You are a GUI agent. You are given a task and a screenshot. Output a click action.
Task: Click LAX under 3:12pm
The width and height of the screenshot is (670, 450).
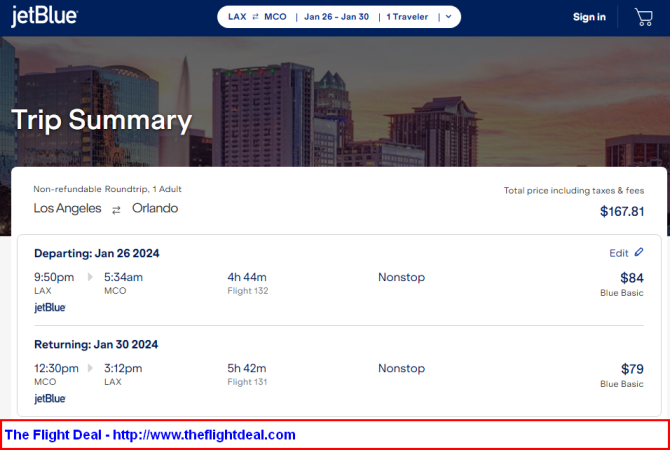click(x=113, y=382)
